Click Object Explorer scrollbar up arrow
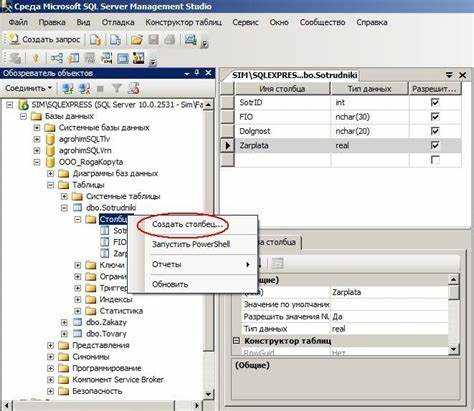Viewport: 474px width, 411px height. point(208,105)
